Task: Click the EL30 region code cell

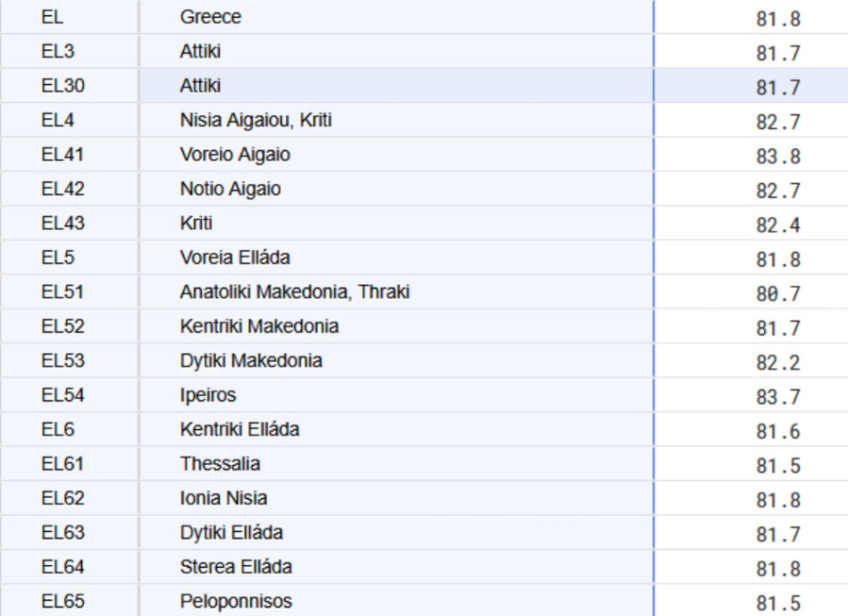Action: point(62,86)
